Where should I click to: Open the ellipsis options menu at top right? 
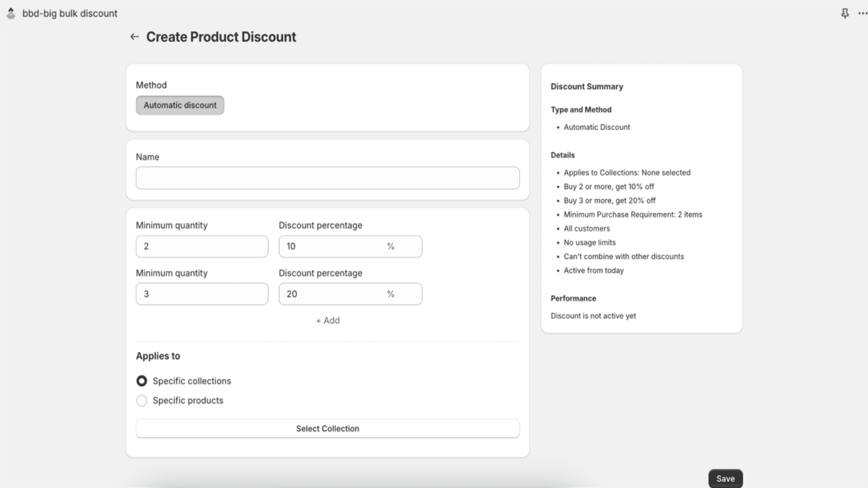point(864,13)
